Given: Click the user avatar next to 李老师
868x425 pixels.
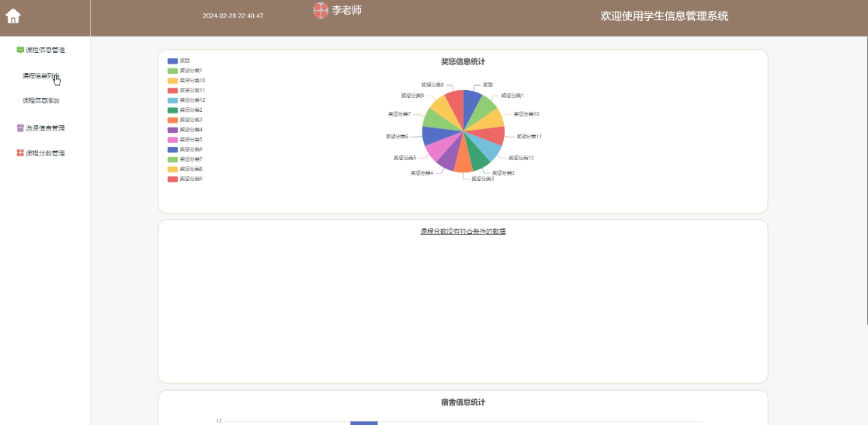Looking at the screenshot, I should coord(321,10).
